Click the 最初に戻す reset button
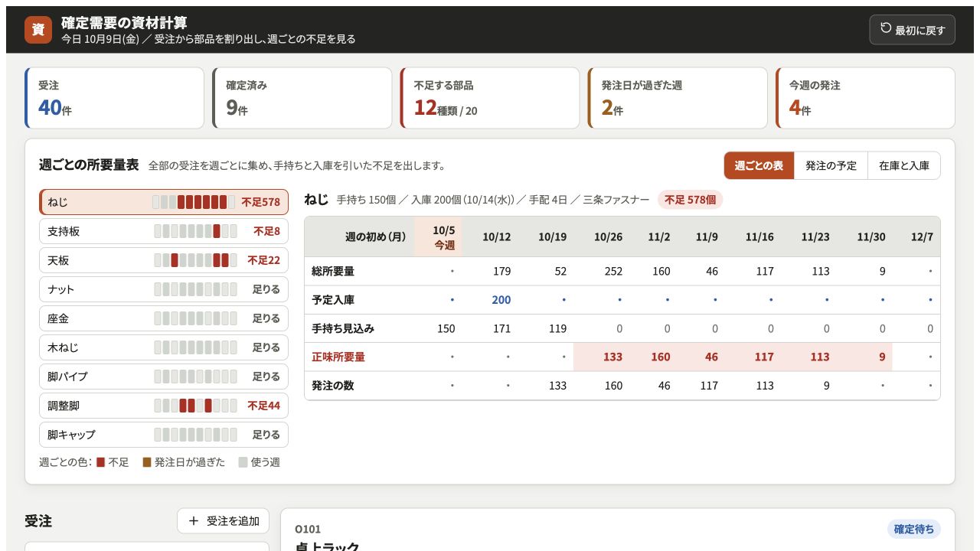 point(912,30)
